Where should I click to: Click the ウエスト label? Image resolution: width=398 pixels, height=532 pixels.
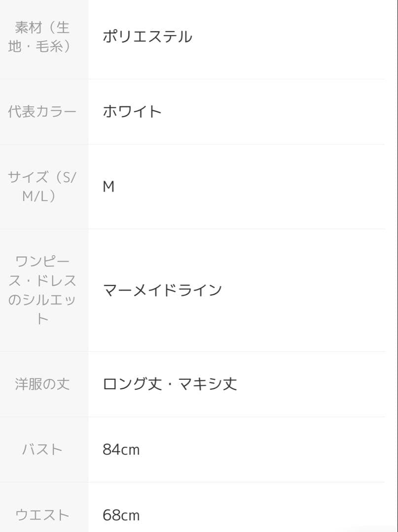42,515
